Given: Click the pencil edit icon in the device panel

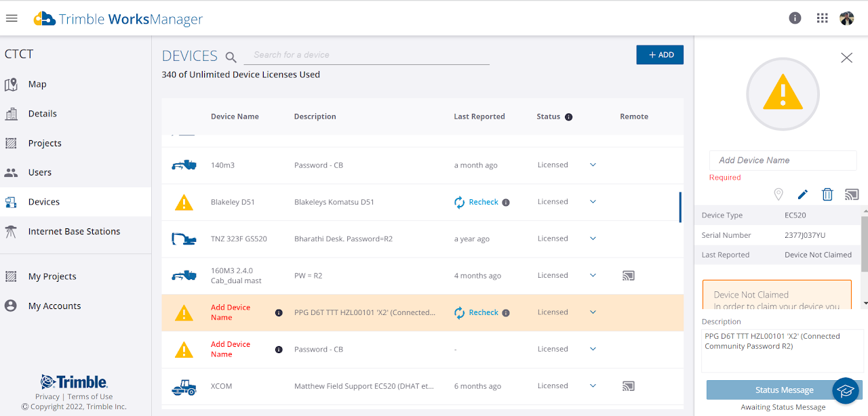Looking at the screenshot, I should pyautogui.click(x=803, y=194).
